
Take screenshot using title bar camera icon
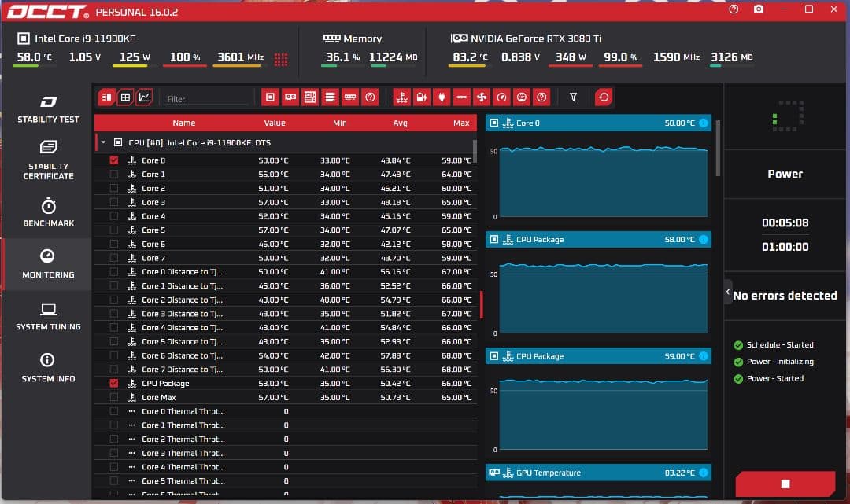759,9
